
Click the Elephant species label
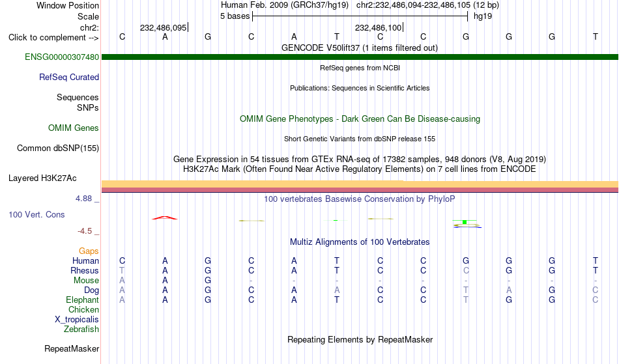tap(83, 300)
